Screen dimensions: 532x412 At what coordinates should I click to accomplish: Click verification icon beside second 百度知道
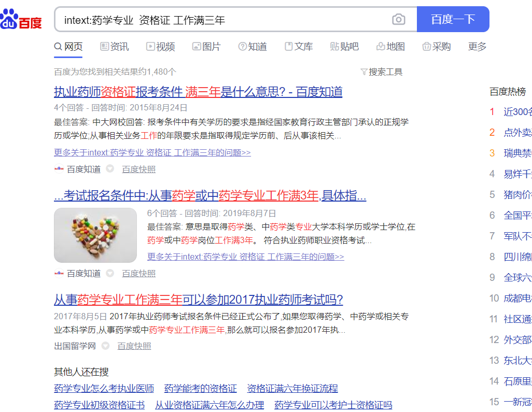pos(110,273)
